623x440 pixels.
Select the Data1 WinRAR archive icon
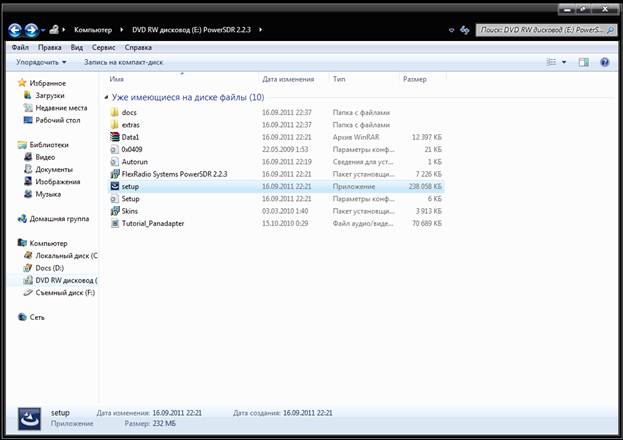(x=115, y=137)
